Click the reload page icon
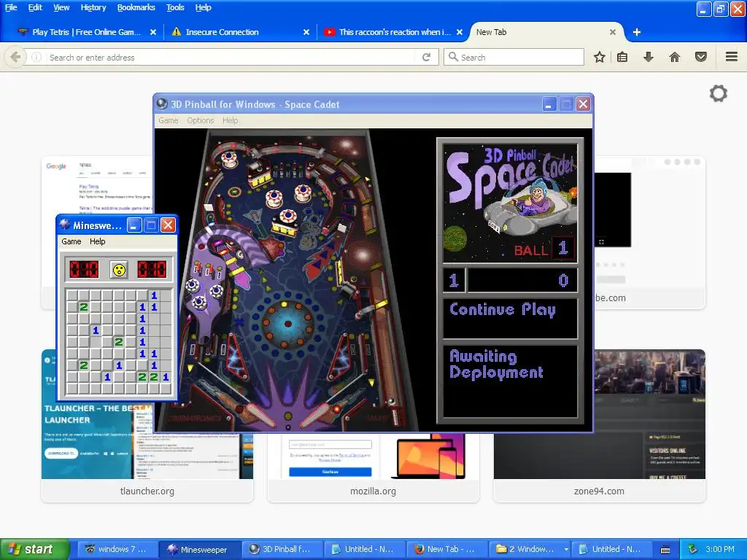747x560 pixels. 426,57
